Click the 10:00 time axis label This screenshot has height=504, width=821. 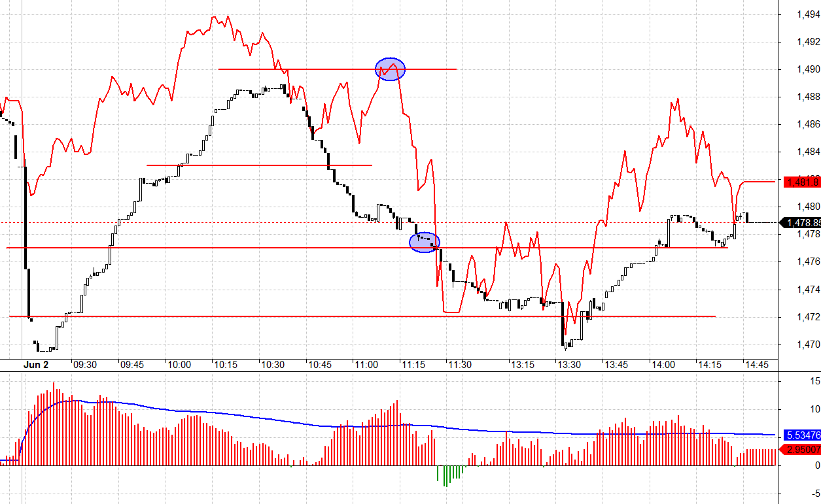[x=179, y=365]
